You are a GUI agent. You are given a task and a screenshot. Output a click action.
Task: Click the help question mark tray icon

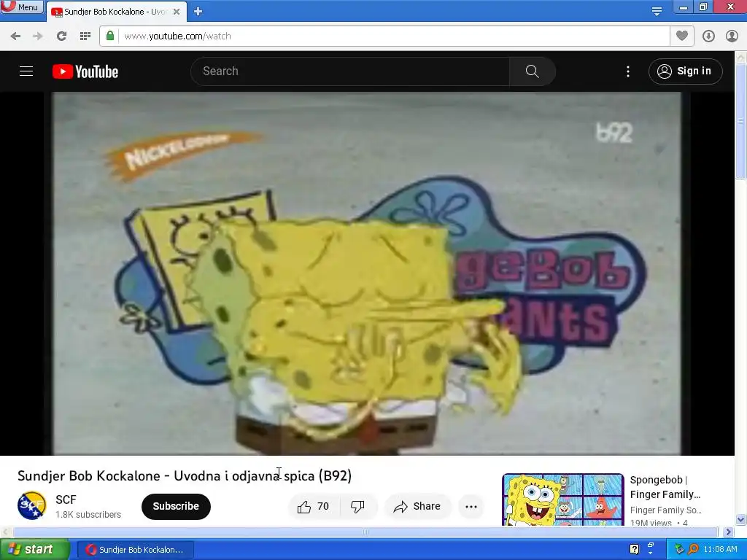(634, 549)
